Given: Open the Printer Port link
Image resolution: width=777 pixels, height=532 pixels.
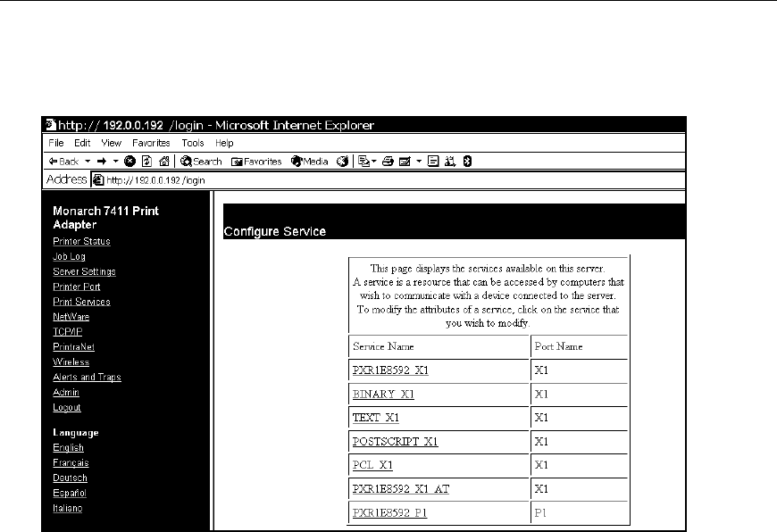Looking at the screenshot, I should pos(76,287).
